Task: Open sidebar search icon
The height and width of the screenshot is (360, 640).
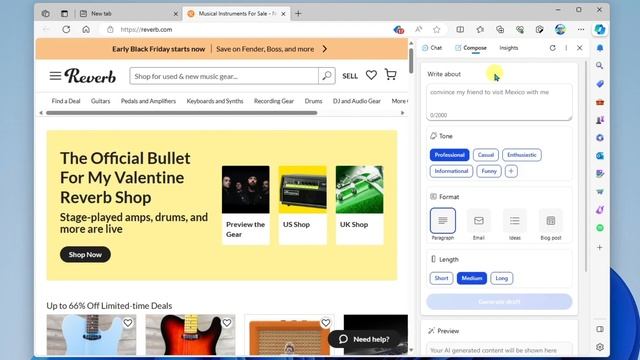Action: tap(600, 65)
